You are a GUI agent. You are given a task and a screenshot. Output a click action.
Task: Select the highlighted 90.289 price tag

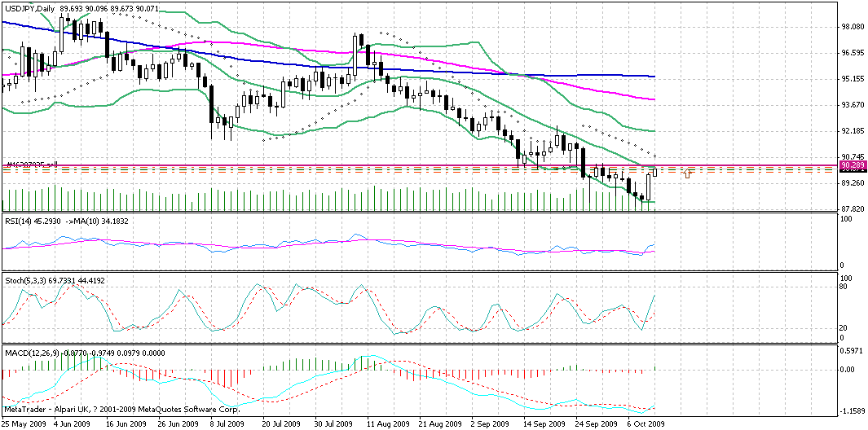click(852, 165)
